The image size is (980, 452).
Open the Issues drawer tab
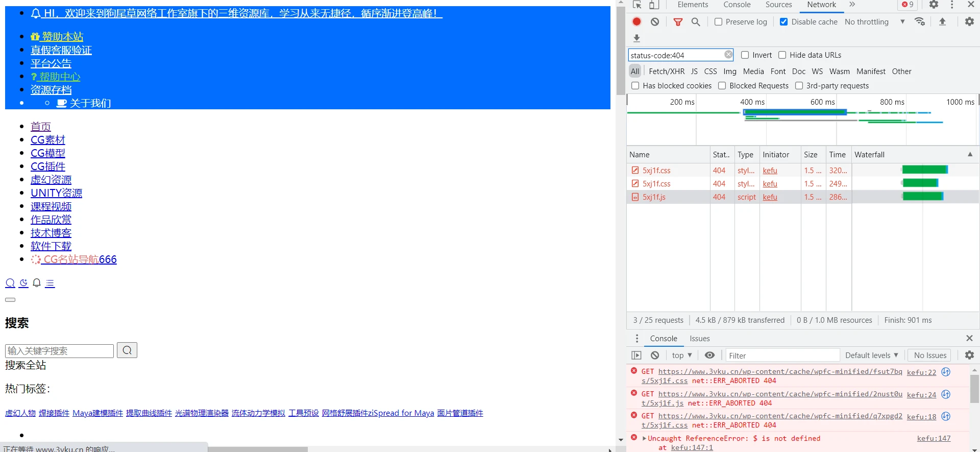tap(699, 339)
